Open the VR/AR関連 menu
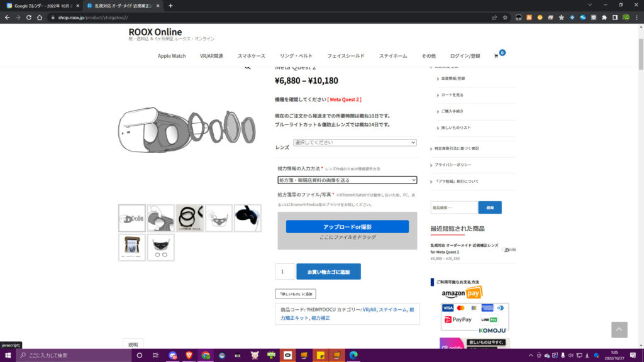This screenshot has width=644, height=362. [x=211, y=56]
